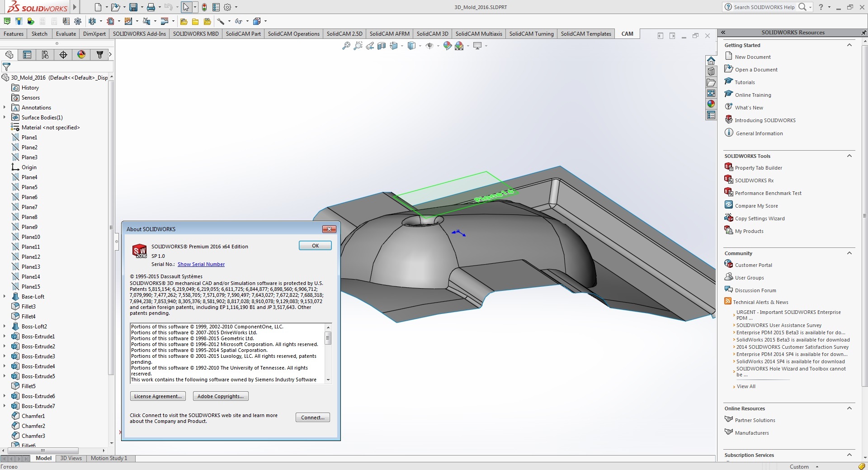This screenshot has height=470, width=868.
Task: Save the part with Save icon
Action: tap(133, 7)
